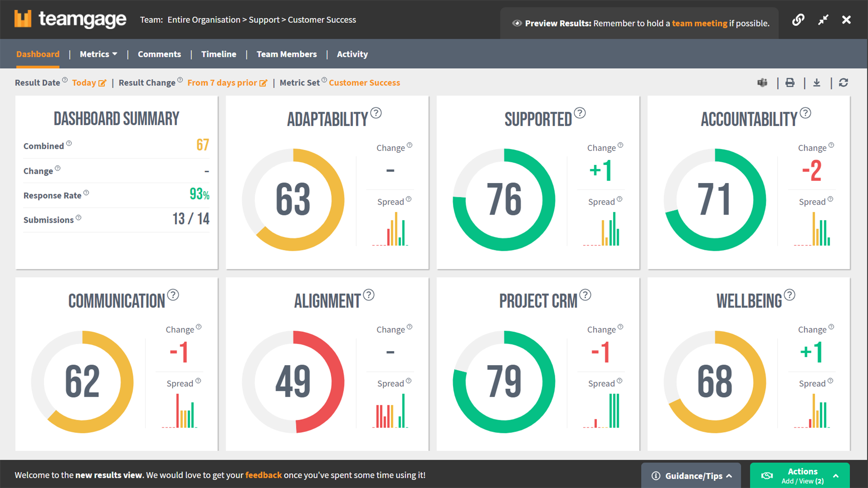Image resolution: width=868 pixels, height=488 pixels.
Task: Copy link using the chain icon
Action: 798,20
